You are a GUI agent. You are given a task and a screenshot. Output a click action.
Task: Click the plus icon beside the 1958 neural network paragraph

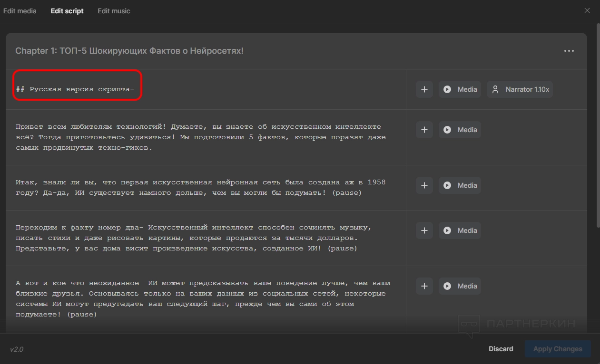tap(424, 185)
